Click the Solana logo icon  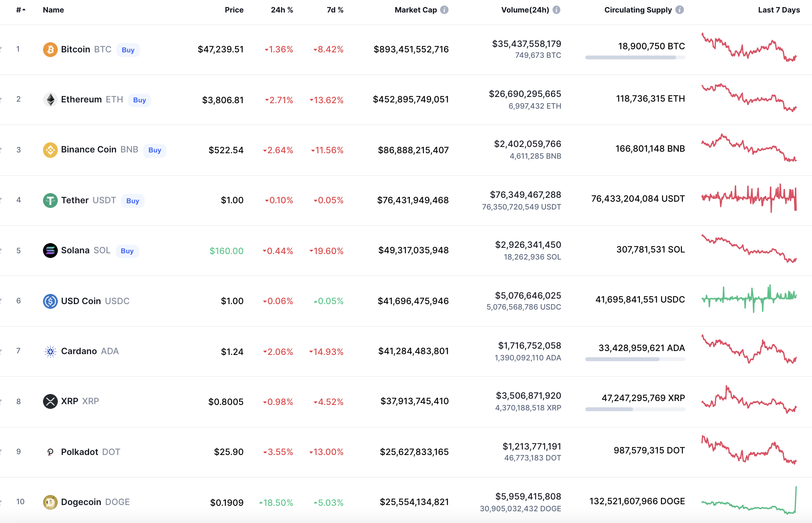50,251
